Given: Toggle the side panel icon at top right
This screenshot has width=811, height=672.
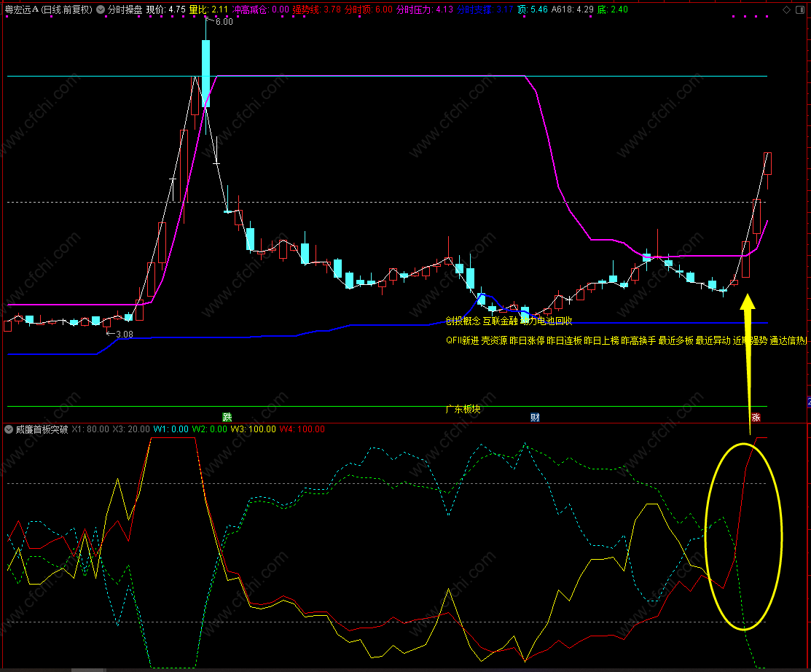Looking at the screenshot, I should point(801,9).
